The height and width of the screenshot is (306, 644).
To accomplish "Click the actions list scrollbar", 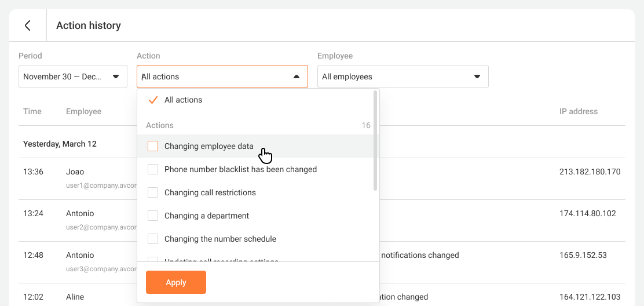I will (375, 140).
